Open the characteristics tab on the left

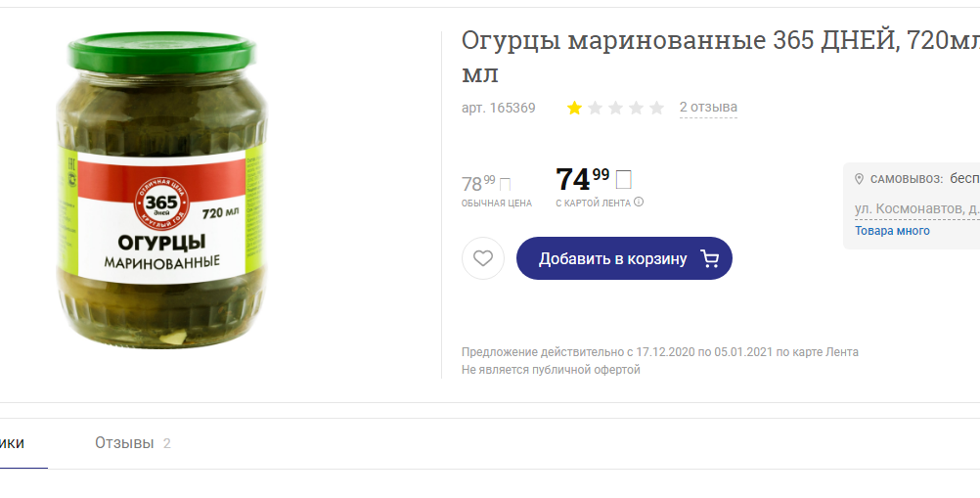pyautogui.click(x=12, y=443)
